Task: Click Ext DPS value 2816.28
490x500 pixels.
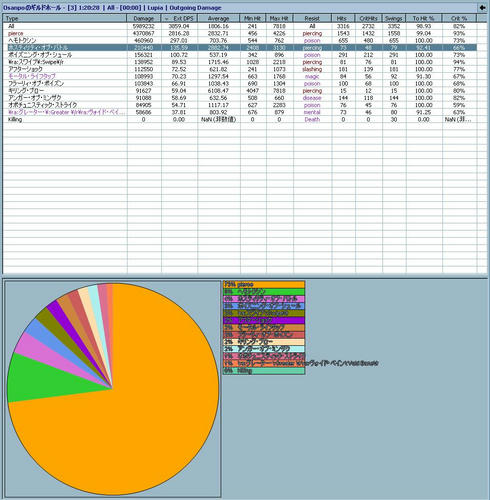Action: point(179,33)
